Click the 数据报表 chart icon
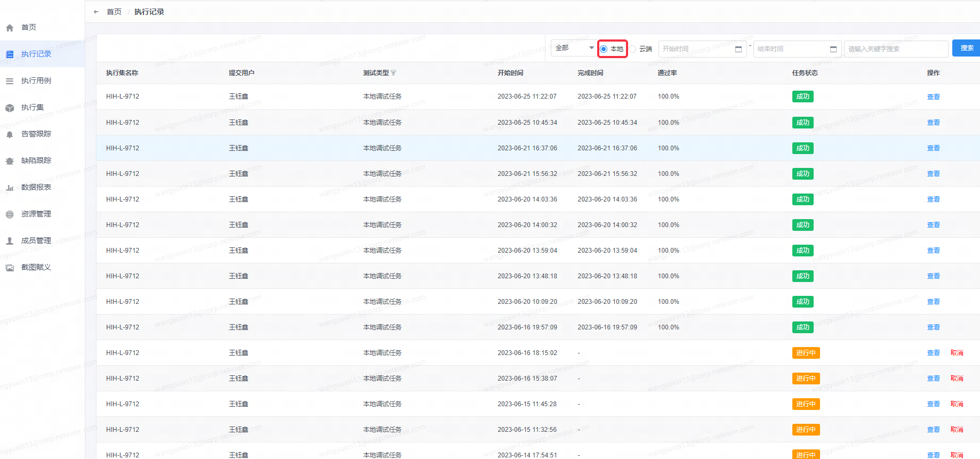Viewport: 980px width, 459px height. coord(10,188)
